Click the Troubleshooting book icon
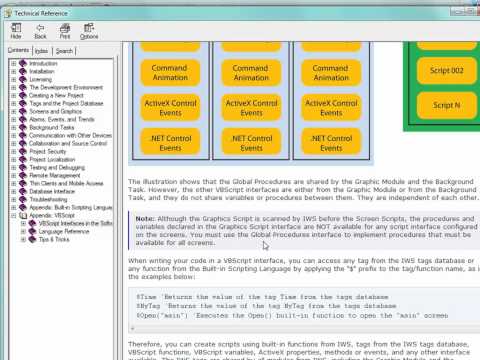Image resolution: width=480 pixels, height=360 pixels. [23, 199]
